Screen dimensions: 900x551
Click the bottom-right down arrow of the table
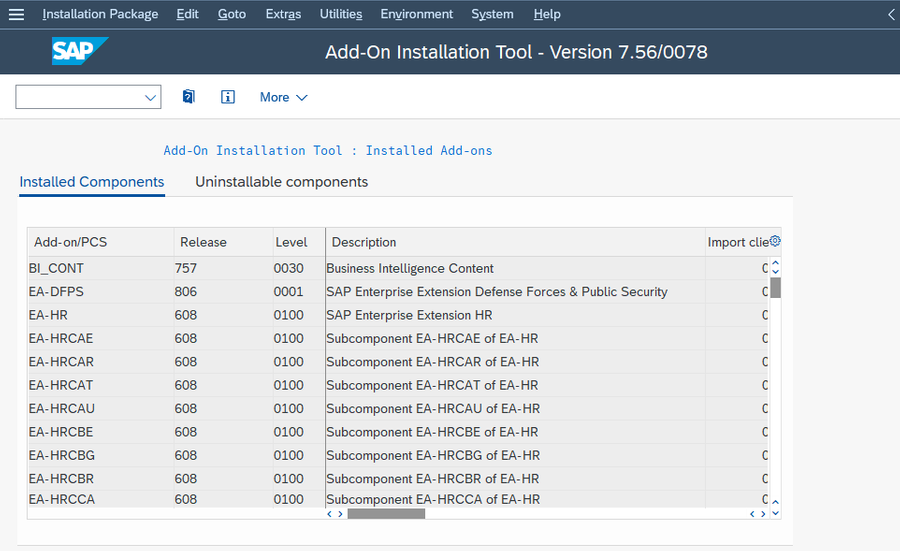775,513
